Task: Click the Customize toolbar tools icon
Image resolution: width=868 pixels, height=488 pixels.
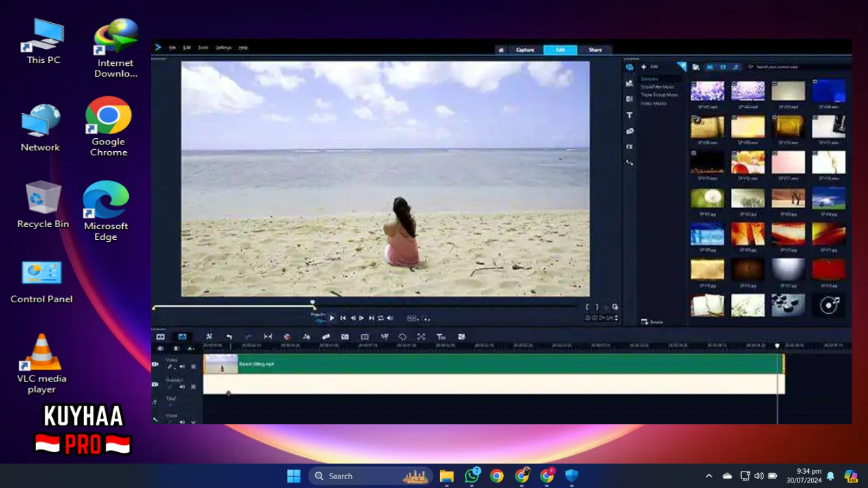Action: pos(210,337)
